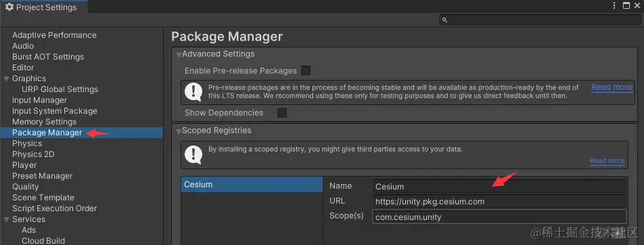Toggle the Show Dependencies checkbox
Image resolution: width=644 pixels, height=245 pixels.
point(281,112)
